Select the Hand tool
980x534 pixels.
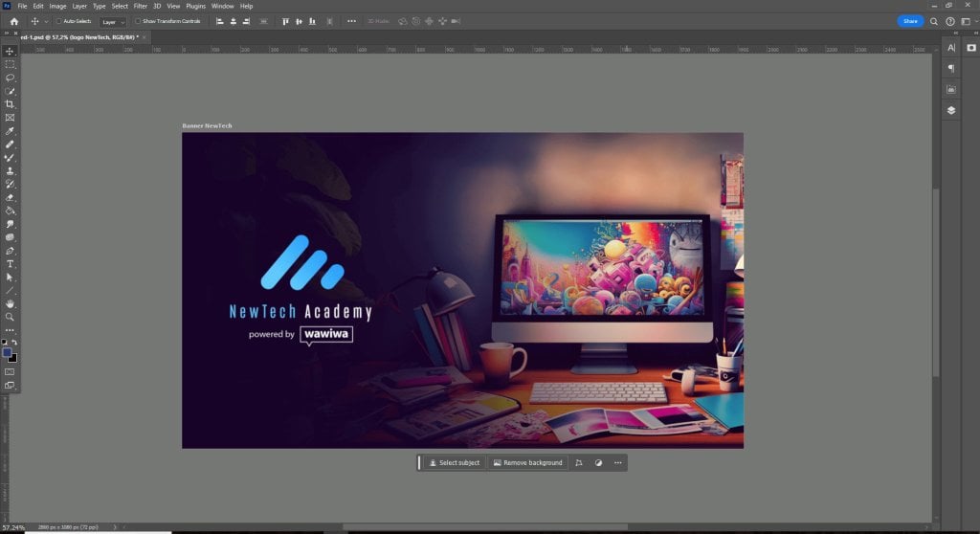click(10, 304)
